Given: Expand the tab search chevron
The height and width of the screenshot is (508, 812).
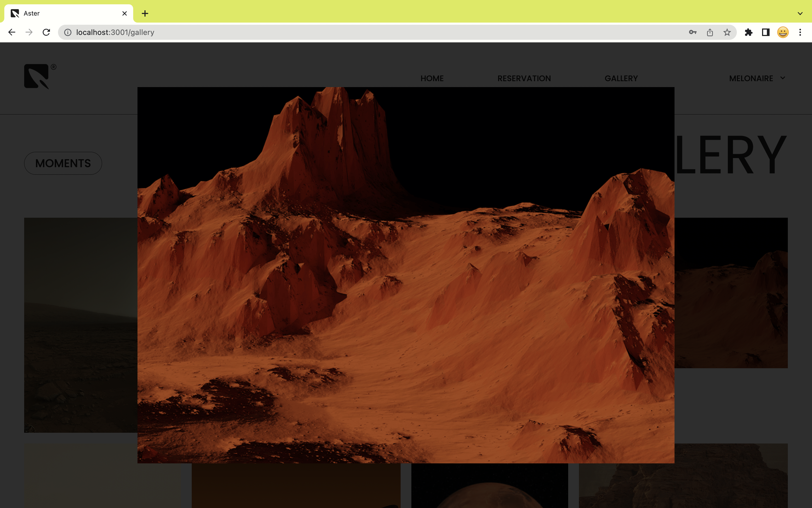Looking at the screenshot, I should 800,13.
